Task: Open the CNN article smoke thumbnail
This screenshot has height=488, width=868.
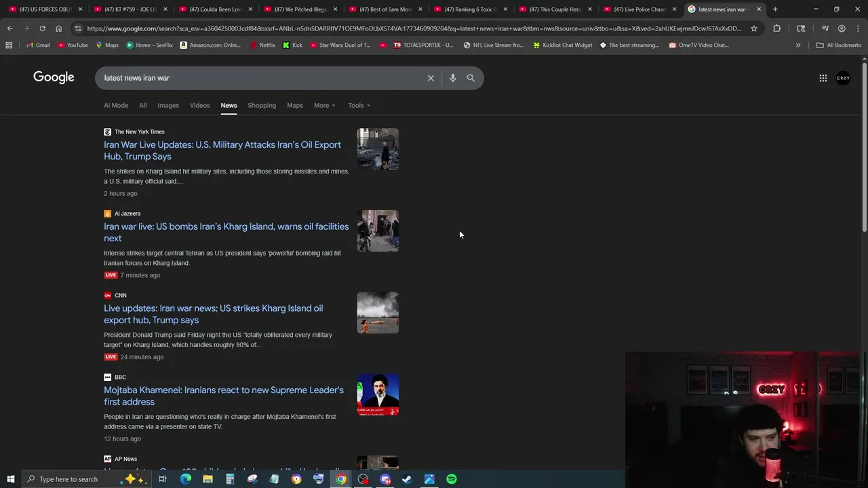Action: pos(378,312)
